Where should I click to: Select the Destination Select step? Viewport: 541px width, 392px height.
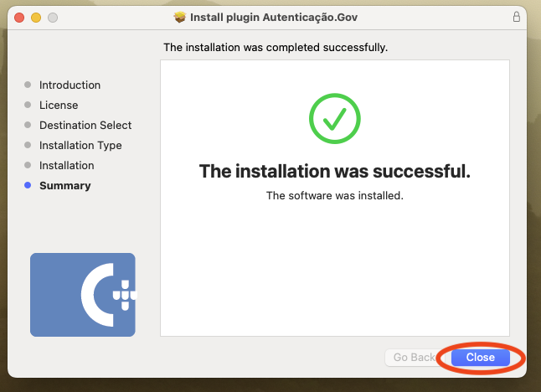(x=85, y=126)
